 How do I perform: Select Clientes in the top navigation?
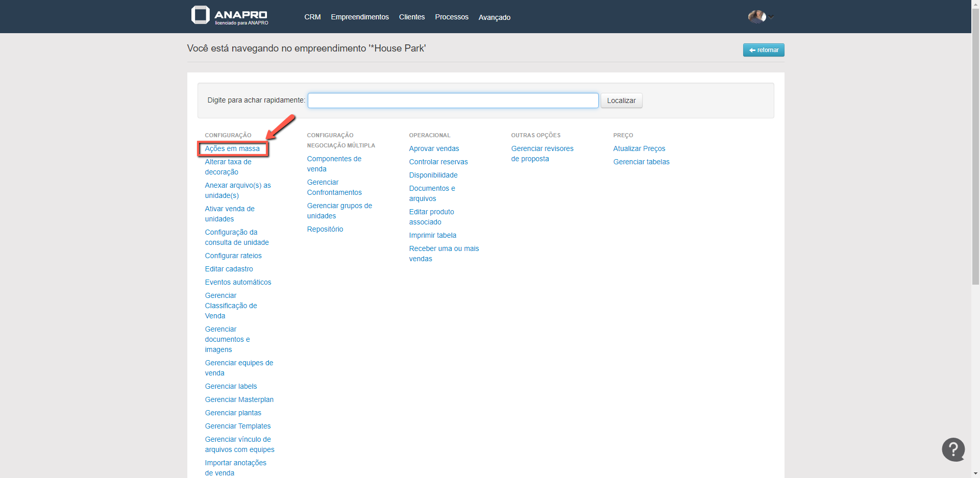click(x=411, y=17)
